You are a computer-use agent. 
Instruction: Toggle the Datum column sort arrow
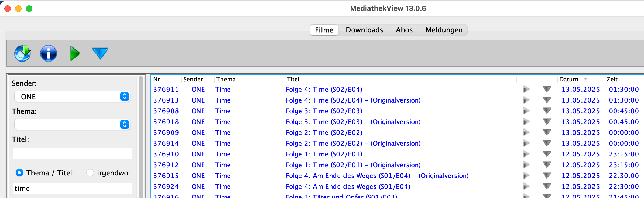point(585,79)
